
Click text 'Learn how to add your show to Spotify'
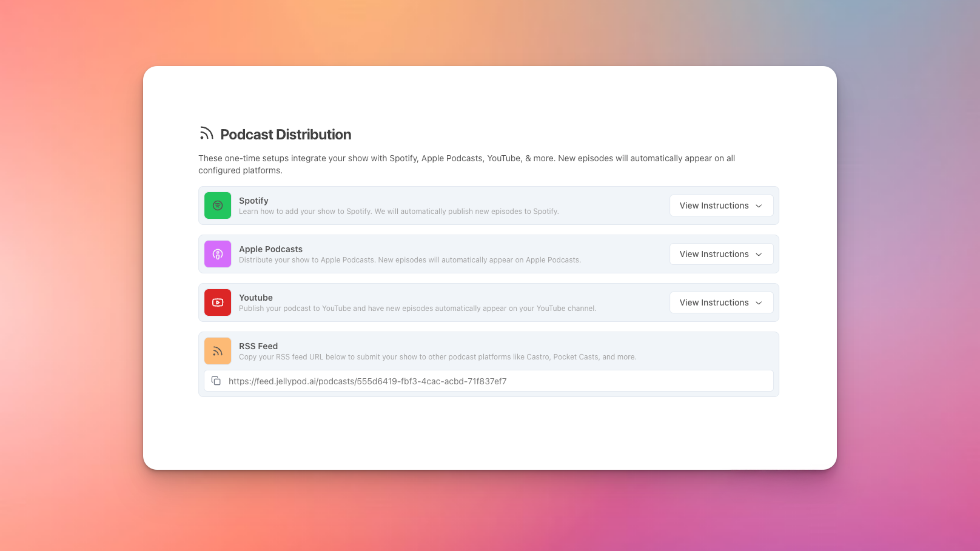305,212
